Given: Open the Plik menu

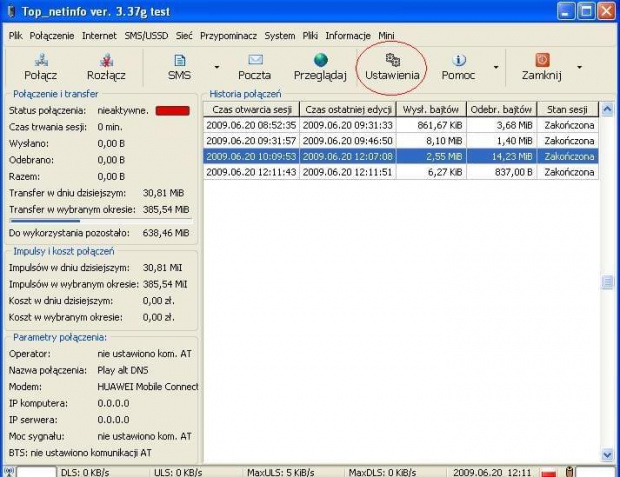Looking at the screenshot, I should point(15,36).
